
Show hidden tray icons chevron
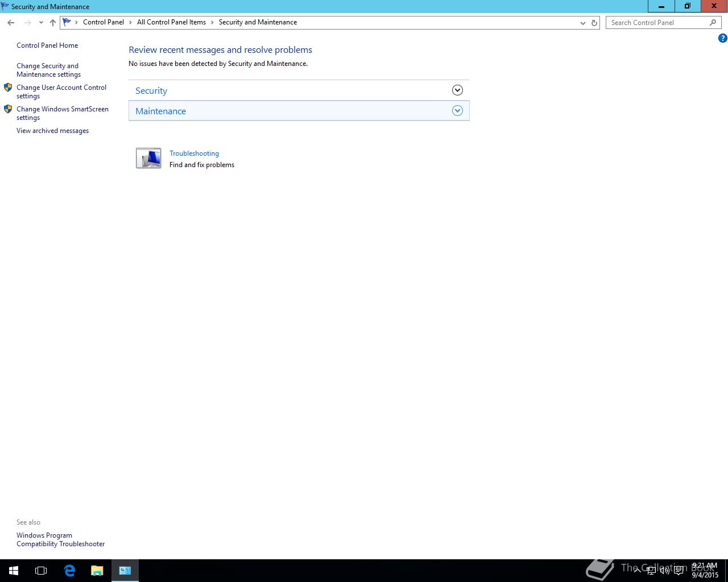[x=638, y=570]
